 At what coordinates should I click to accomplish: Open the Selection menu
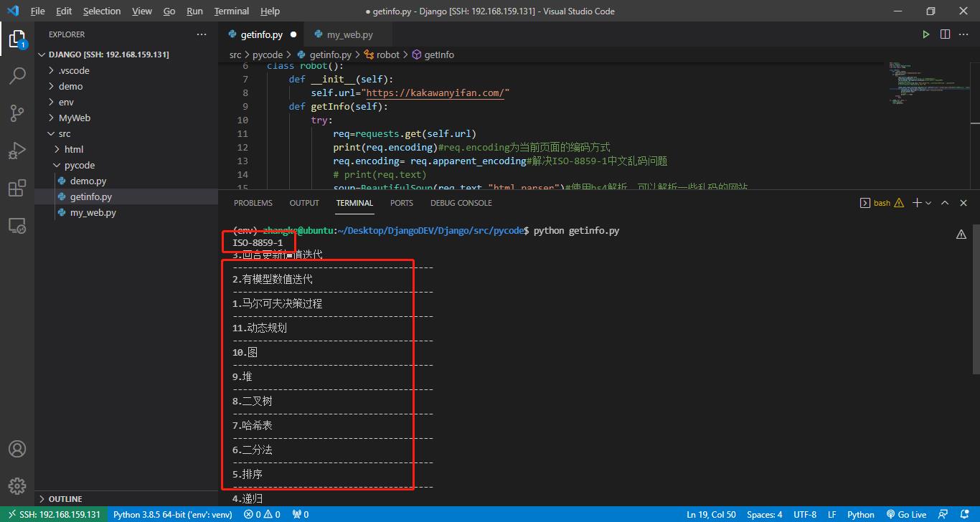coord(102,11)
